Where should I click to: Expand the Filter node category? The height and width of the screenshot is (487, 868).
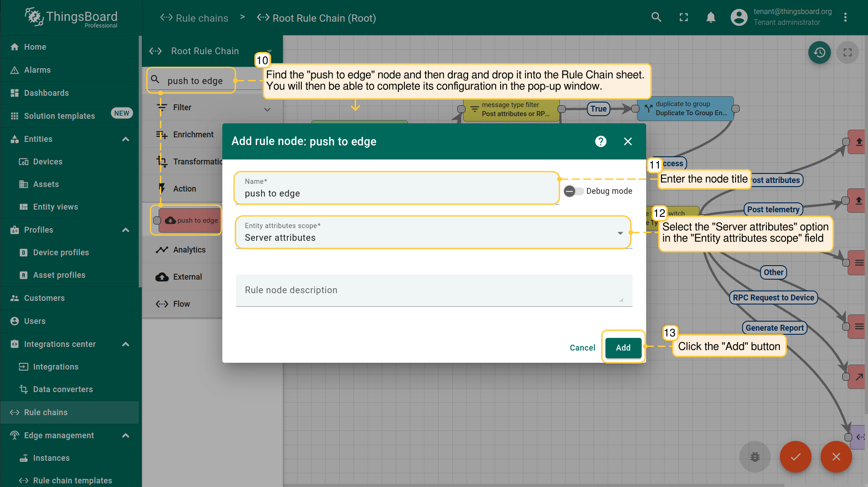(267, 109)
